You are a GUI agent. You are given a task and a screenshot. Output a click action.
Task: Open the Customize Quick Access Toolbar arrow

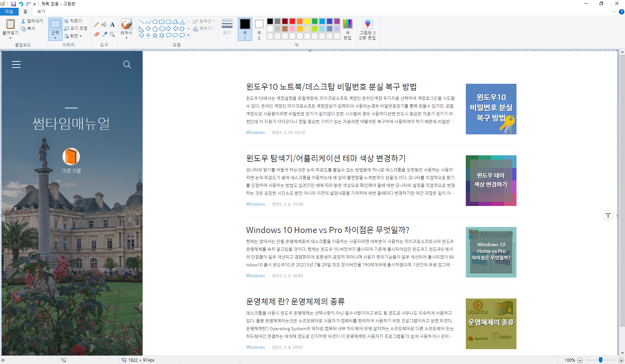pyautogui.click(x=34, y=4)
